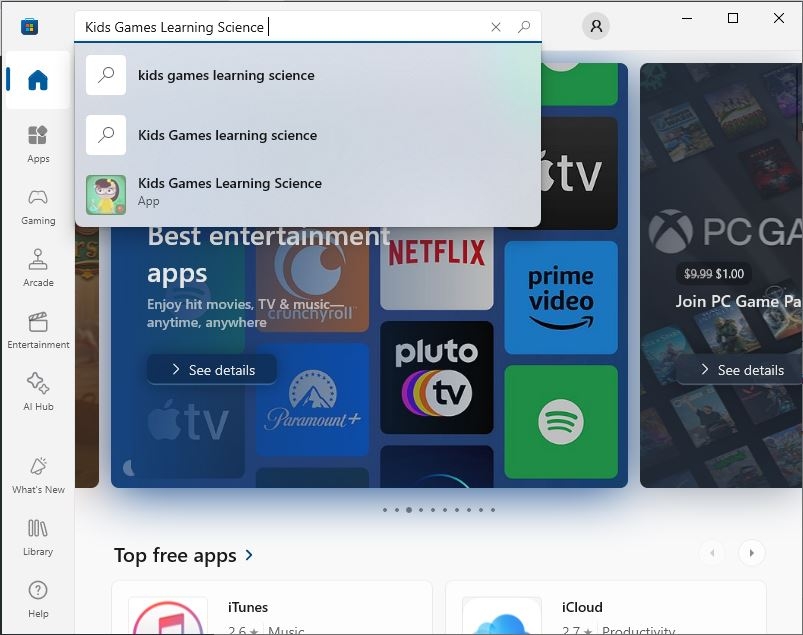Viewport: 803px width, 635px height.
Task: Open Kids Games Learning Science app suggestion
Action: 308,195
